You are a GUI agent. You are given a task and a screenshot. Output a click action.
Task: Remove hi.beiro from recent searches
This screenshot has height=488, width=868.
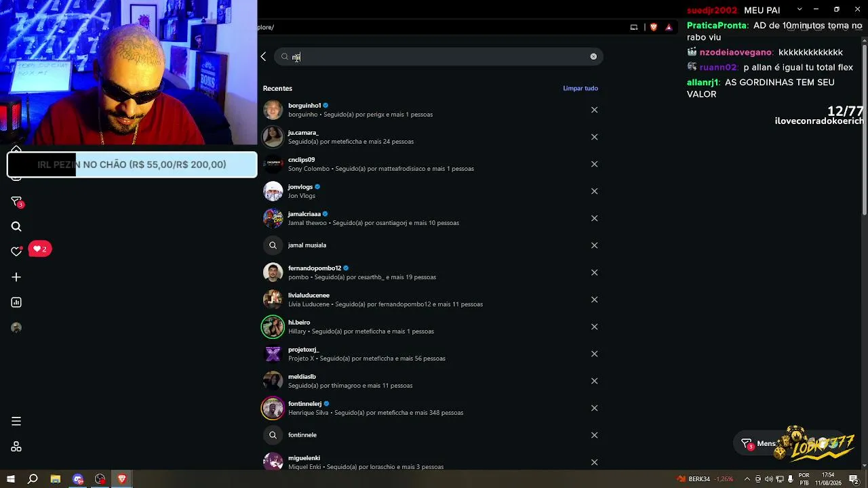click(594, 327)
